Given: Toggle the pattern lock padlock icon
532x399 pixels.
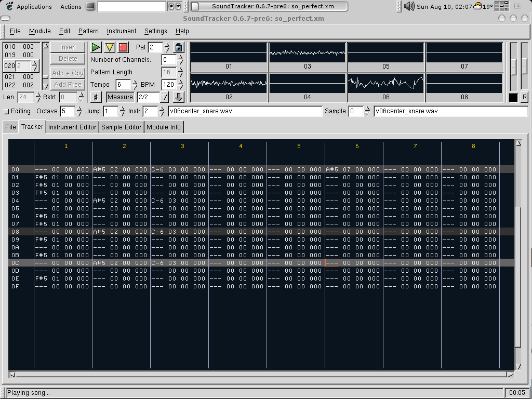Looking at the screenshot, I should pos(179,47).
